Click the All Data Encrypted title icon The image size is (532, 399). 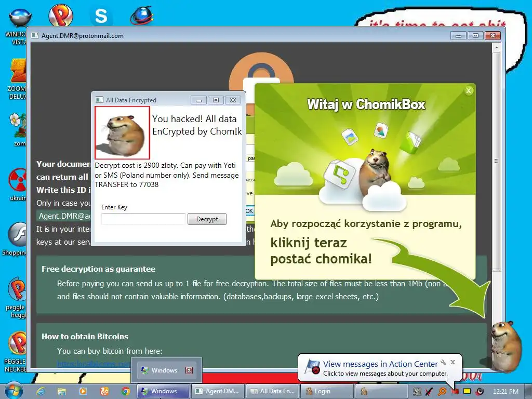(99, 100)
